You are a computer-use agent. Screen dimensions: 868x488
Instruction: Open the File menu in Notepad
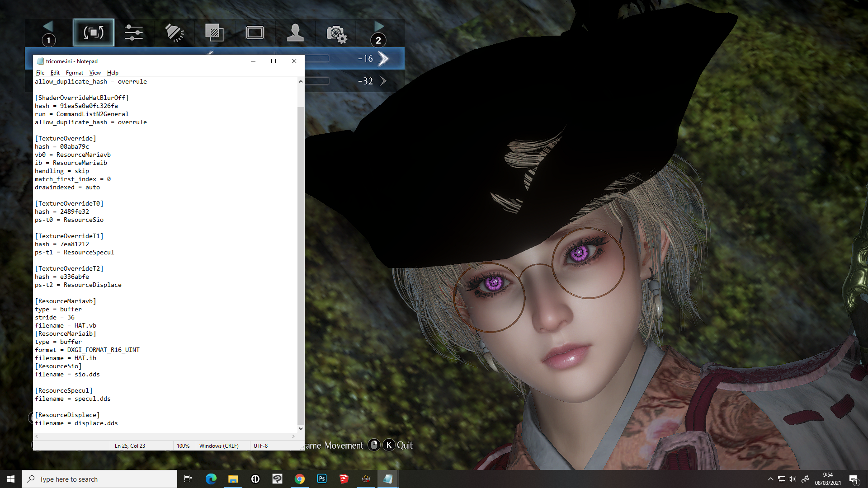40,73
